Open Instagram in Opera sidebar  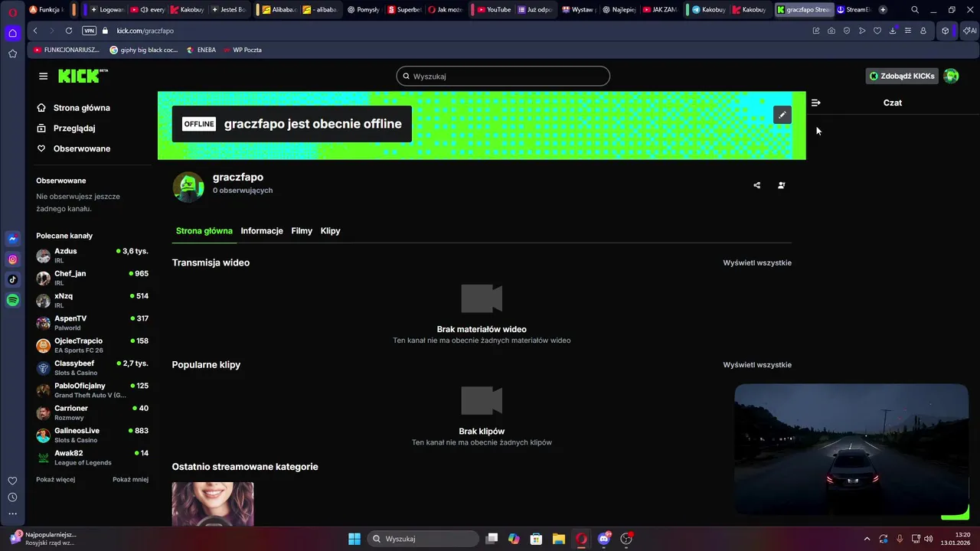13,259
